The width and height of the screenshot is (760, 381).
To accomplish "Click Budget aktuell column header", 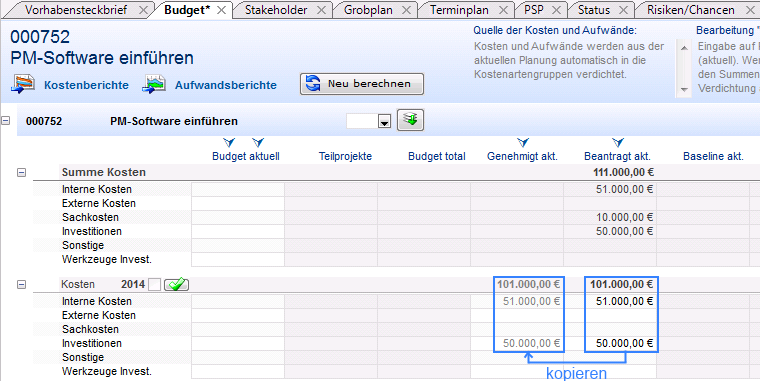I will tap(246, 157).
